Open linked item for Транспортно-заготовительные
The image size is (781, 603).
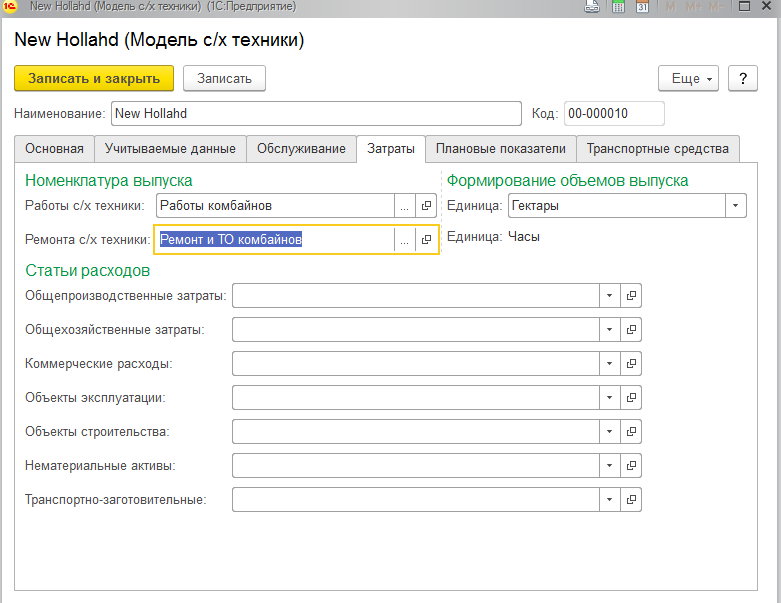(631, 499)
